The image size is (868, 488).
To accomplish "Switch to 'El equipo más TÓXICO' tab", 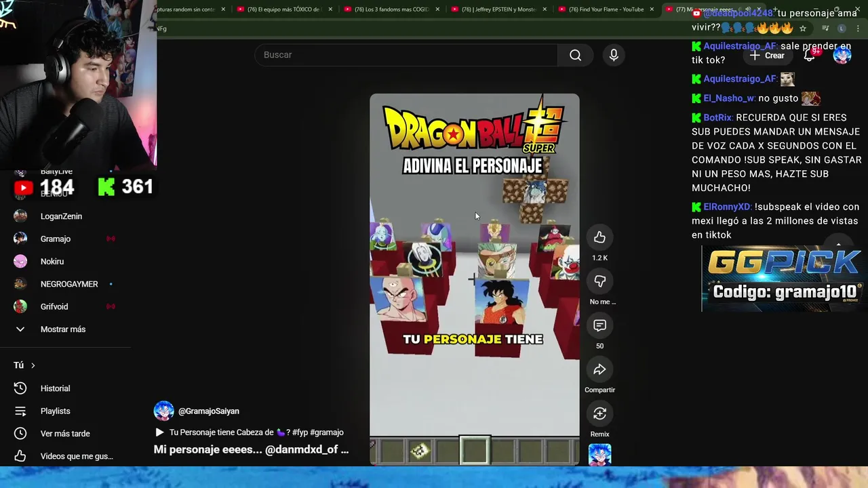I will coord(285,9).
